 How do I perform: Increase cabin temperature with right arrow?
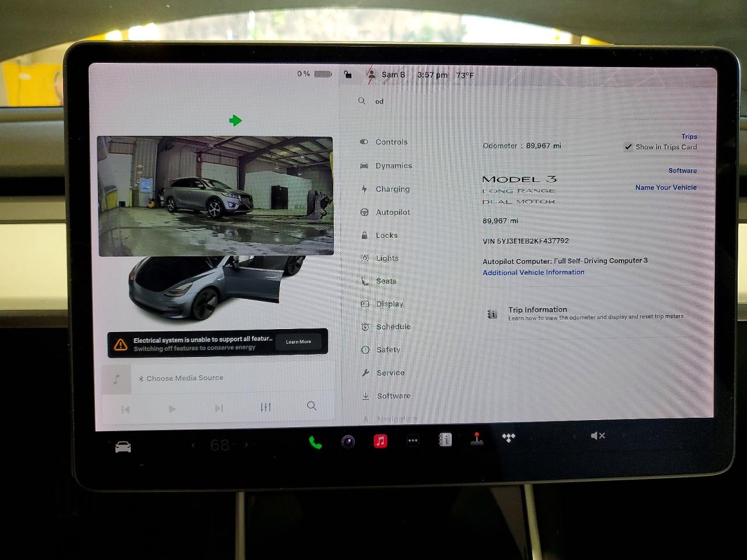(246, 444)
